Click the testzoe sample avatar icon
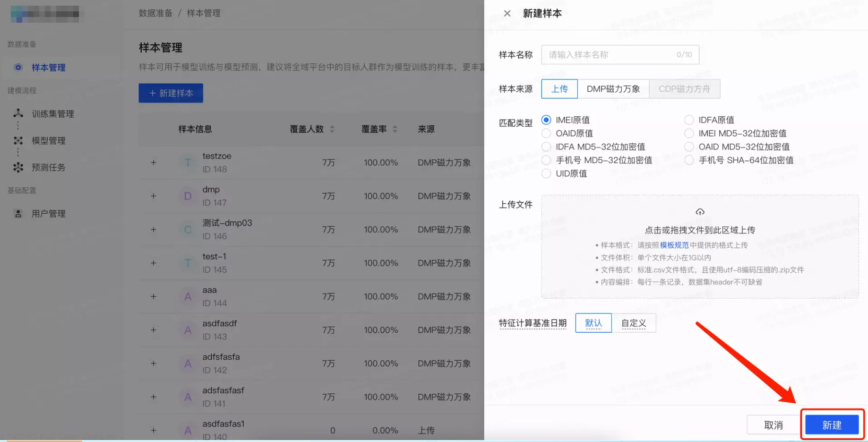The image size is (868, 442). [187, 162]
